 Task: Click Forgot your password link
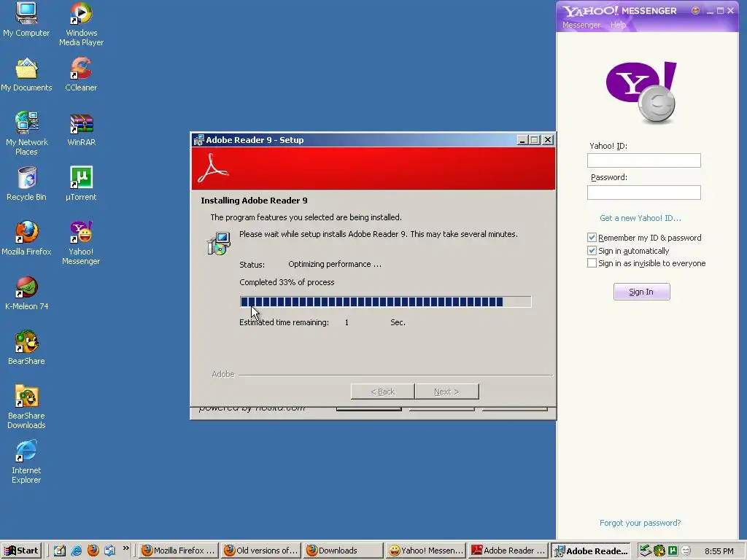pos(640,523)
